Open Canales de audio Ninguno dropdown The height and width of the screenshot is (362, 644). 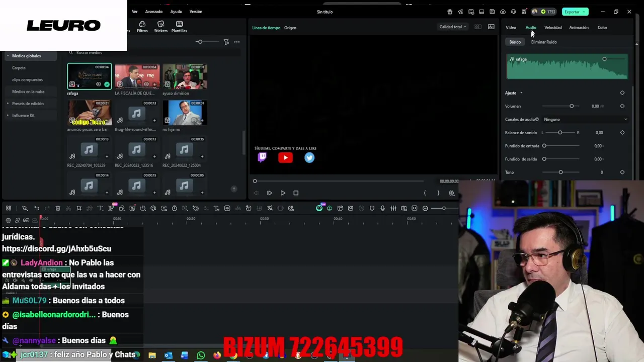tap(586, 120)
